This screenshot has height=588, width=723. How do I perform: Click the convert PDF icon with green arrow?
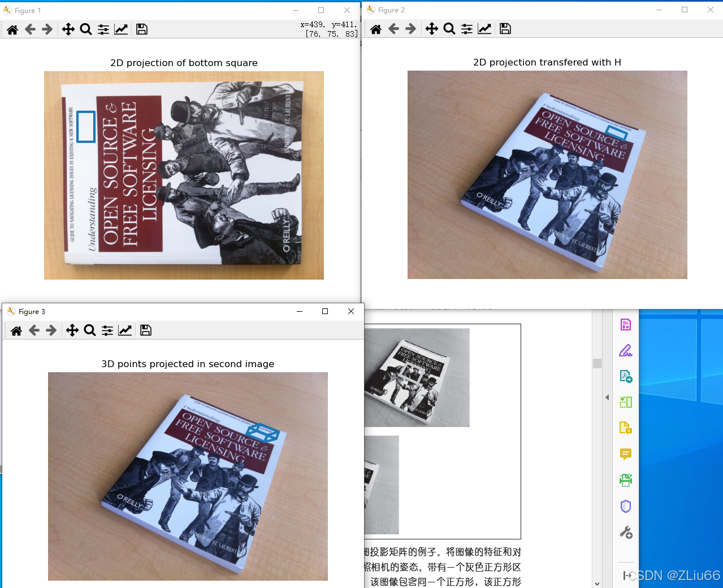626,377
